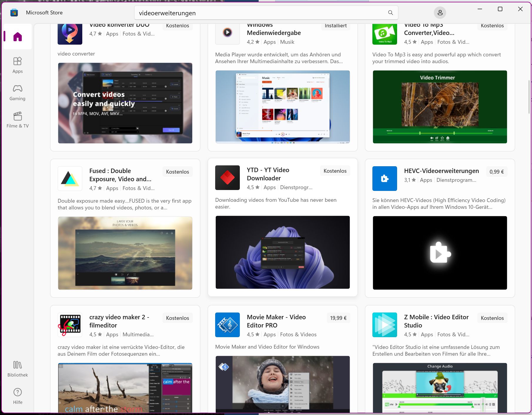532x415 pixels.
Task: Click the 19,99 € price for Movie Maker
Action: tap(338, 318)
